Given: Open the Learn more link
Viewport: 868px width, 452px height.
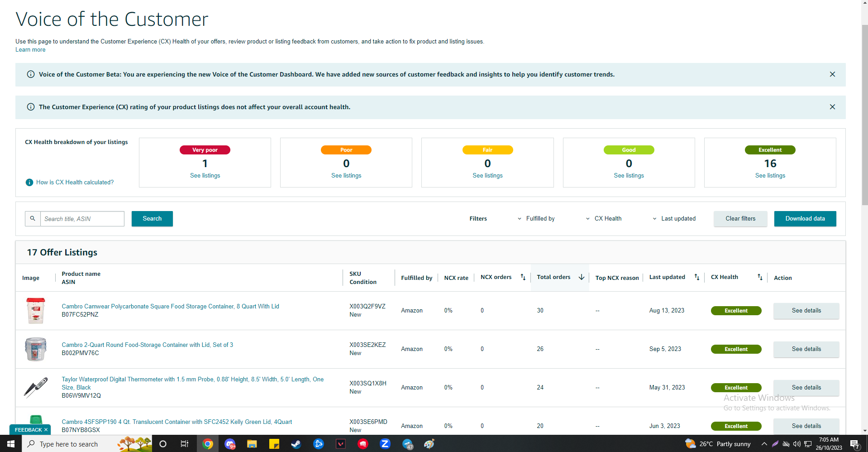Looking at the screenshot, I should 30,50.
